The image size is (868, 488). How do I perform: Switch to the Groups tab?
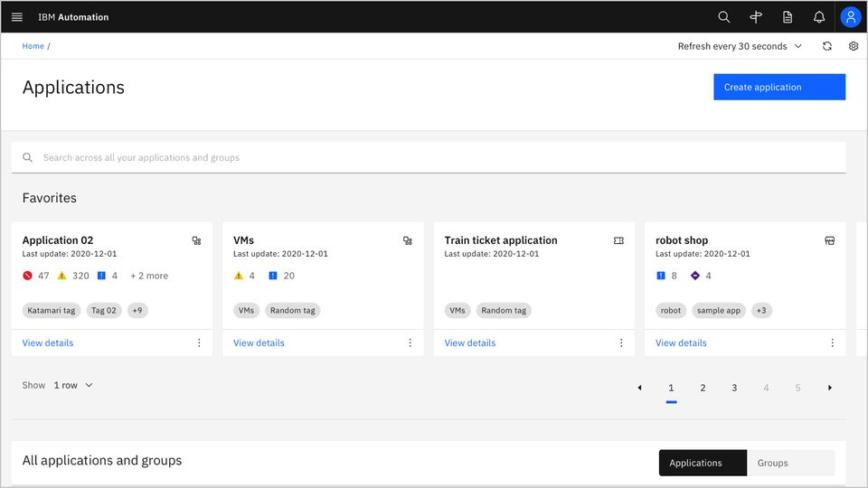point(773,463)
